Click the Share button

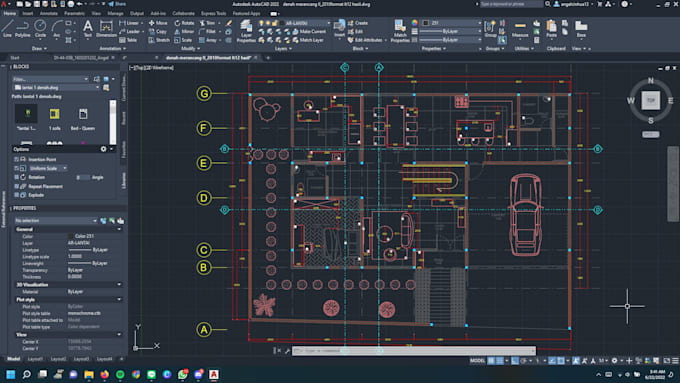point(117,4)
